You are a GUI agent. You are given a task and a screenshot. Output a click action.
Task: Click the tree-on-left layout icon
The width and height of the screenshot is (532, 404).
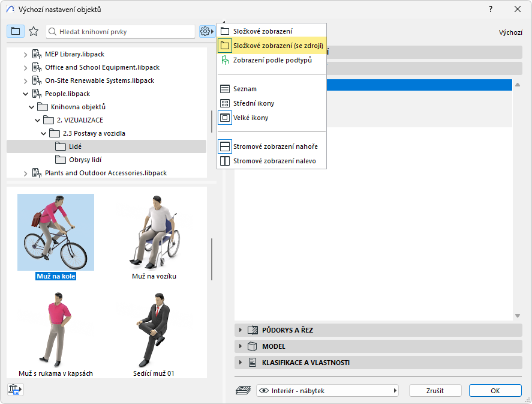[225, 161]
